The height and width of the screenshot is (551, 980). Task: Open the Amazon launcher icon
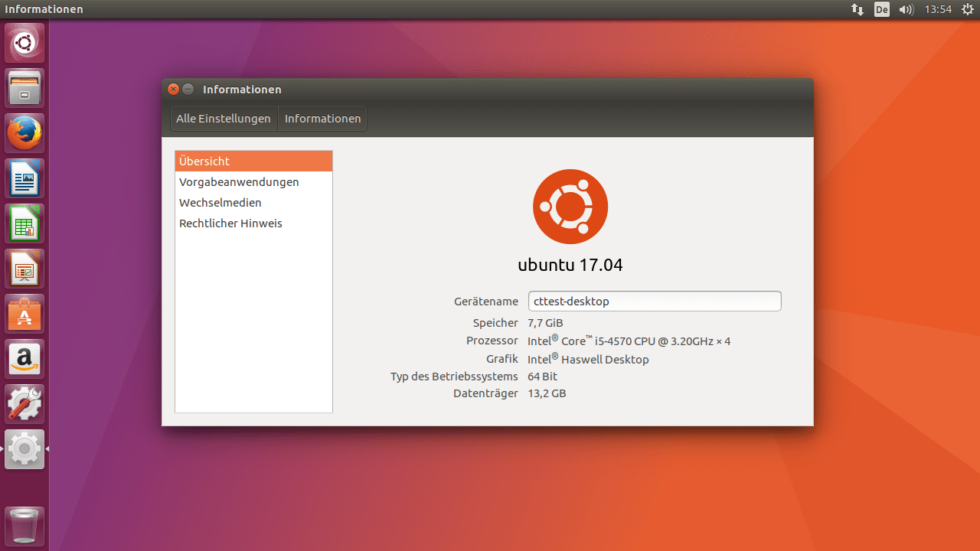coord(24,359)
